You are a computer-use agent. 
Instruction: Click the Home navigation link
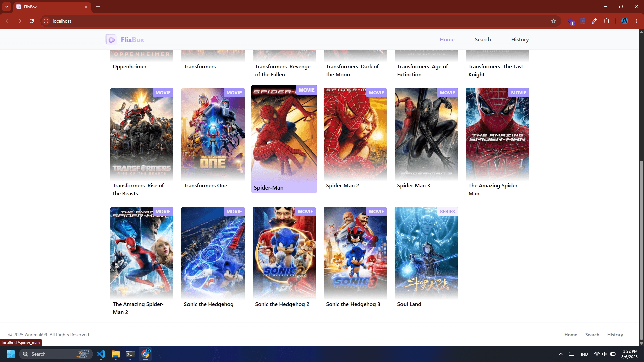[x=447, y=39]
